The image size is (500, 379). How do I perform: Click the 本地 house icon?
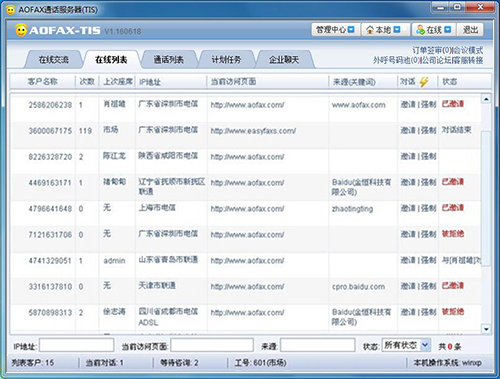tap(370, 30)
